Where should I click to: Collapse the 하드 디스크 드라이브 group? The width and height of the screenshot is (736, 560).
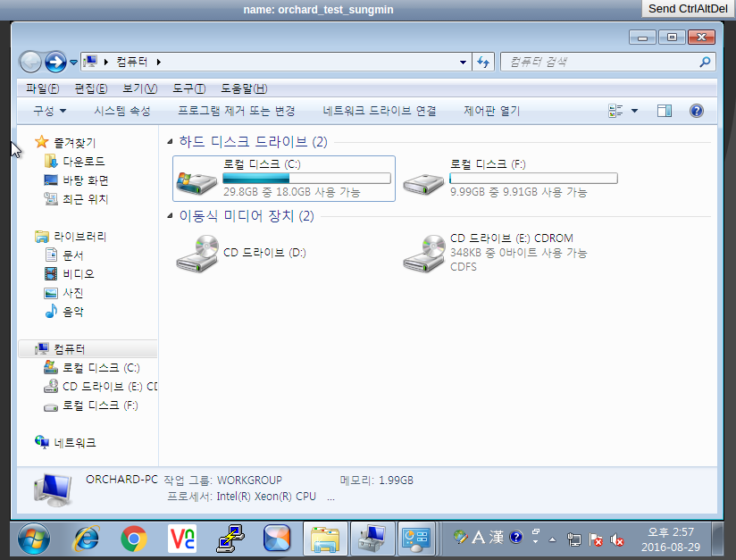170,141
